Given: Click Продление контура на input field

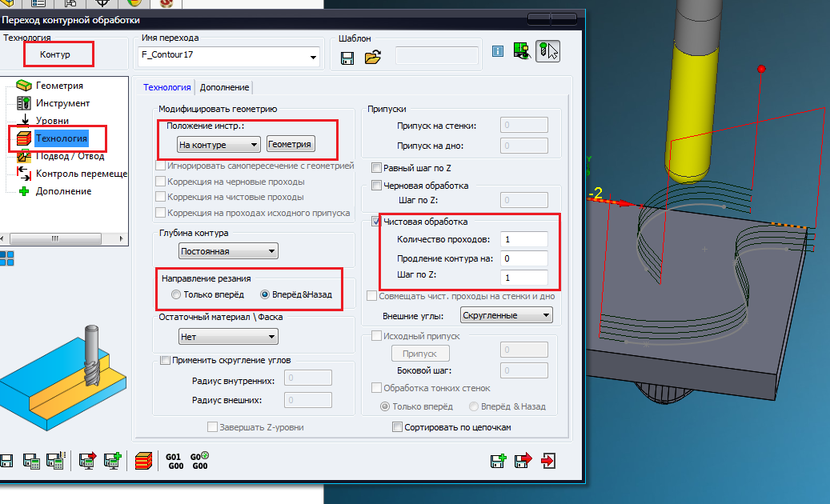Looking at the screenshot, I should tap(524, 258).
